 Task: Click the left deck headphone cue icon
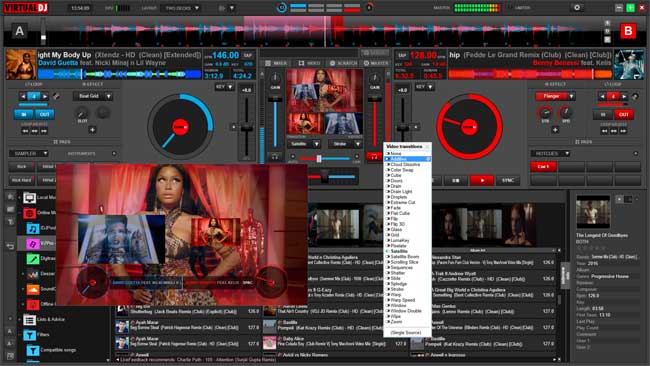[x=274, y=157]
